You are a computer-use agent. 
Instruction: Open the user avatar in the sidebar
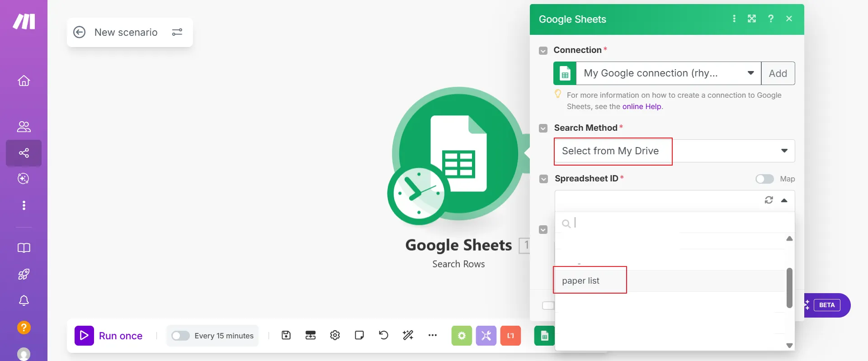pyautogui.click(x=24, y=354)
